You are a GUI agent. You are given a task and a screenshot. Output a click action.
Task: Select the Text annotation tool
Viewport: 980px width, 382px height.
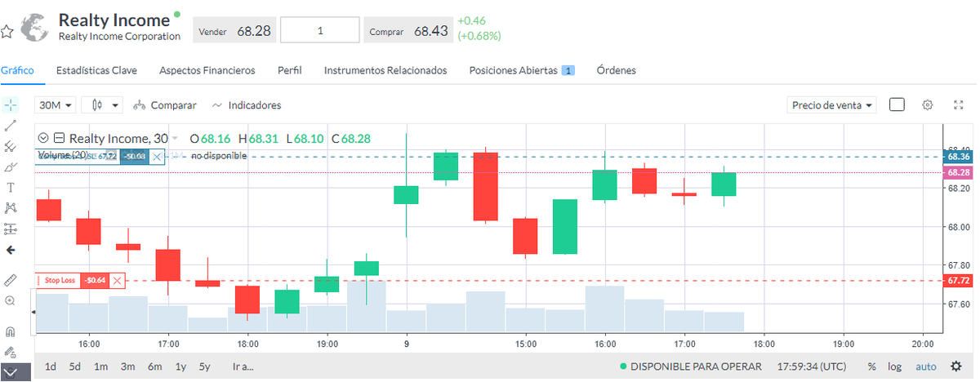[x=11, y=188]
